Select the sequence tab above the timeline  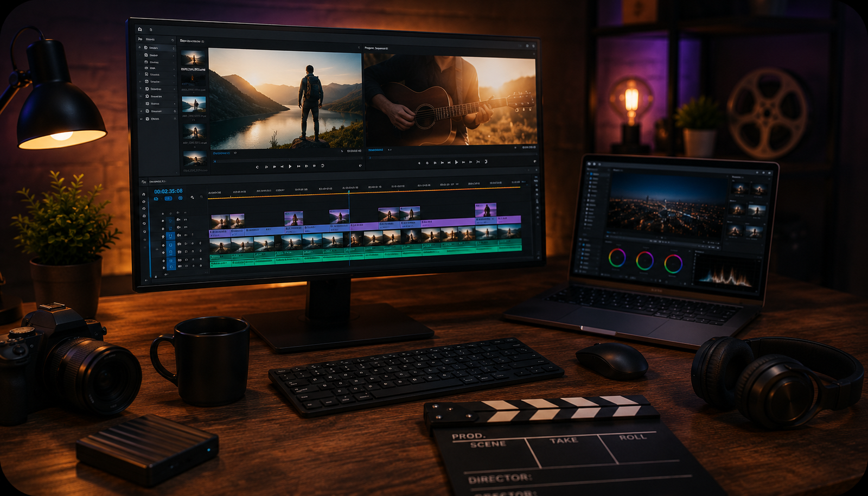pyautogui.click(x=157, y=182)
